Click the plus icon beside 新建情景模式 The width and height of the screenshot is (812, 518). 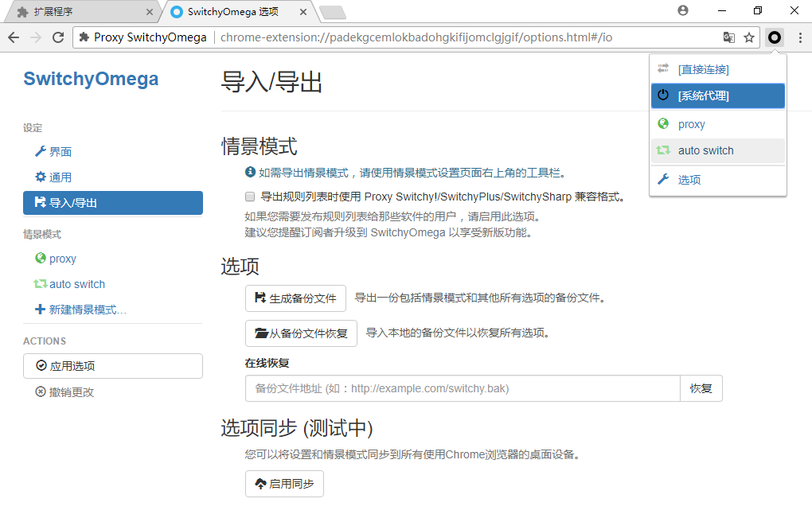tap(40, 309)
